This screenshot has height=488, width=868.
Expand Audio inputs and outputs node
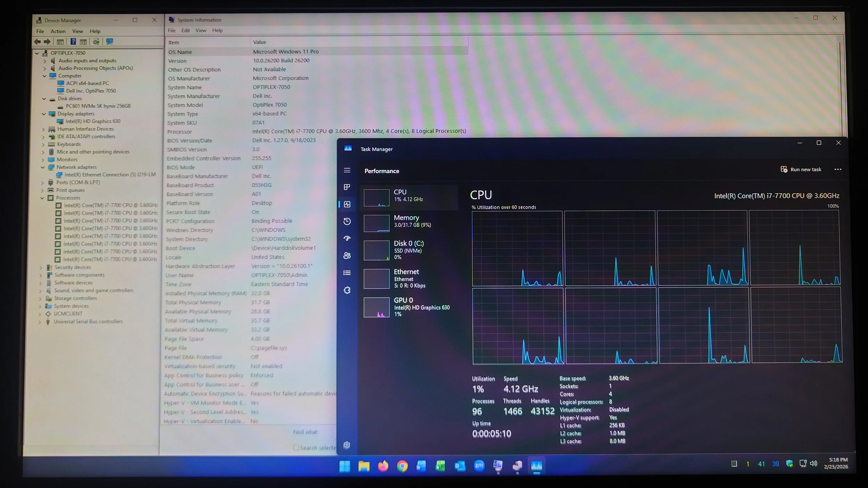click(x=45, y=61)
